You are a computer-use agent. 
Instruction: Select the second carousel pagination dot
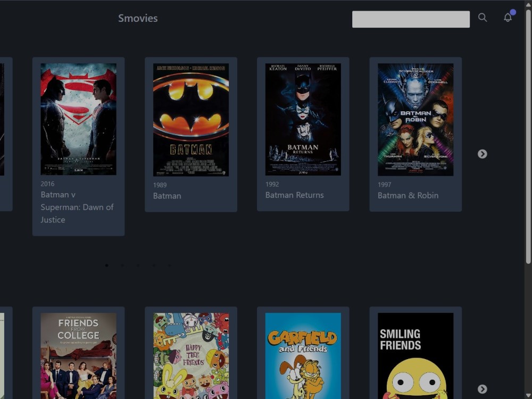point(122,265)
